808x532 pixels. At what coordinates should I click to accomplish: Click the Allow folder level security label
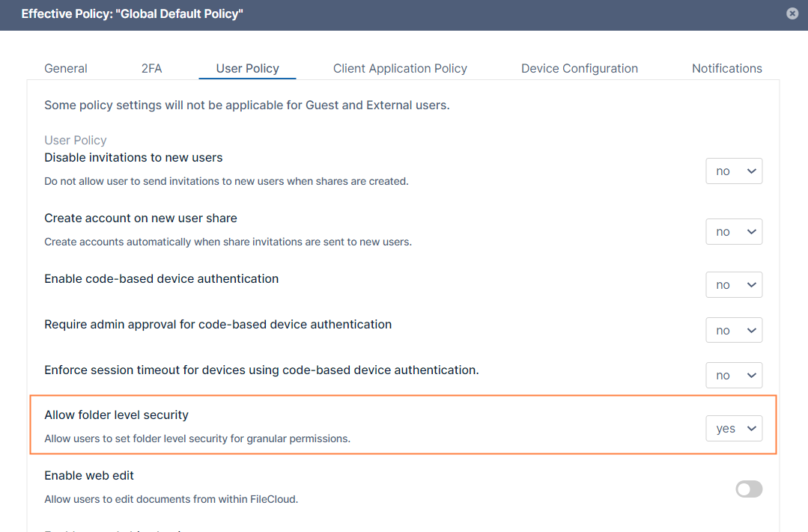coord(116,415)
